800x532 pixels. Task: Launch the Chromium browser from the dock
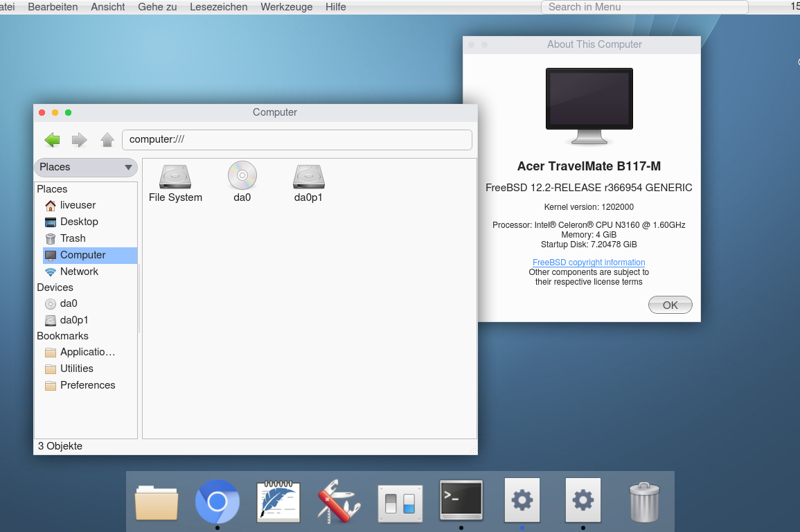click(x=217, y=502)
